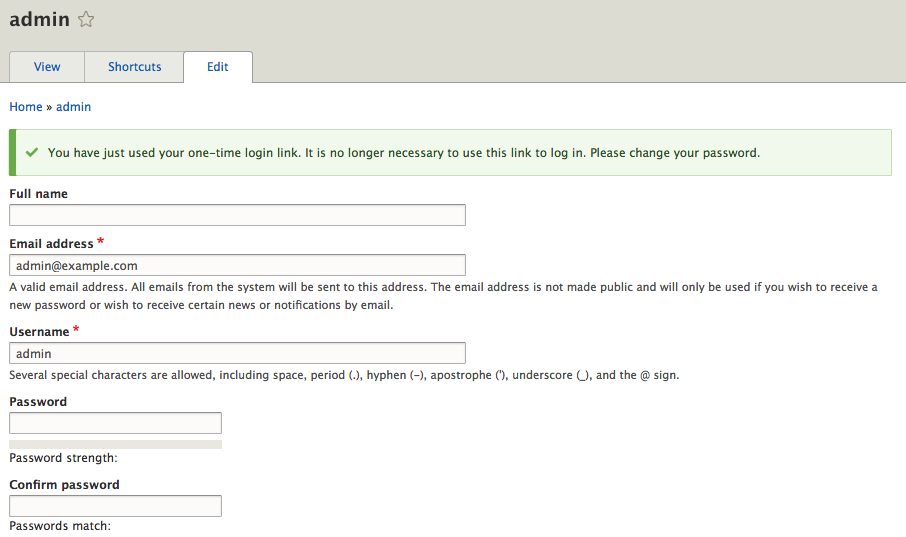Click the admin breadcrumb link
Viewport: 906px width, 537px height.
(73, 107)
